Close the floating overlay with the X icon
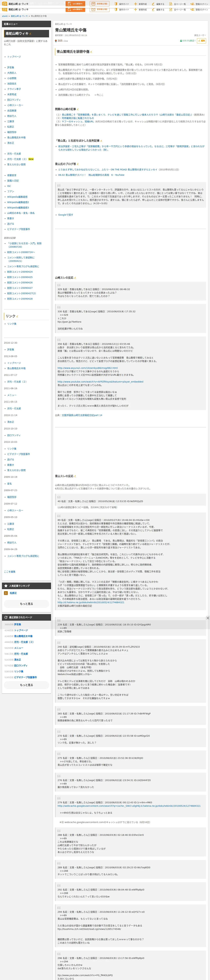 click(208, 618)
